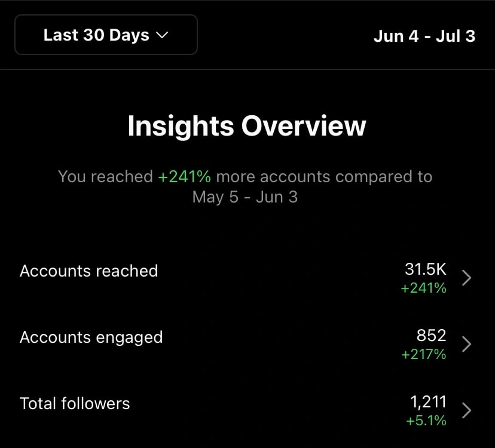Click the Insights Overview heading

(247, 126)
